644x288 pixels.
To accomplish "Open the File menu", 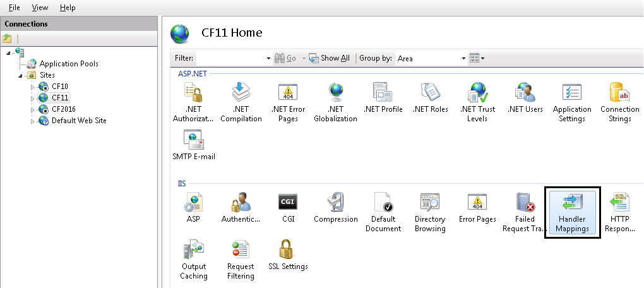I will (14, 8).
